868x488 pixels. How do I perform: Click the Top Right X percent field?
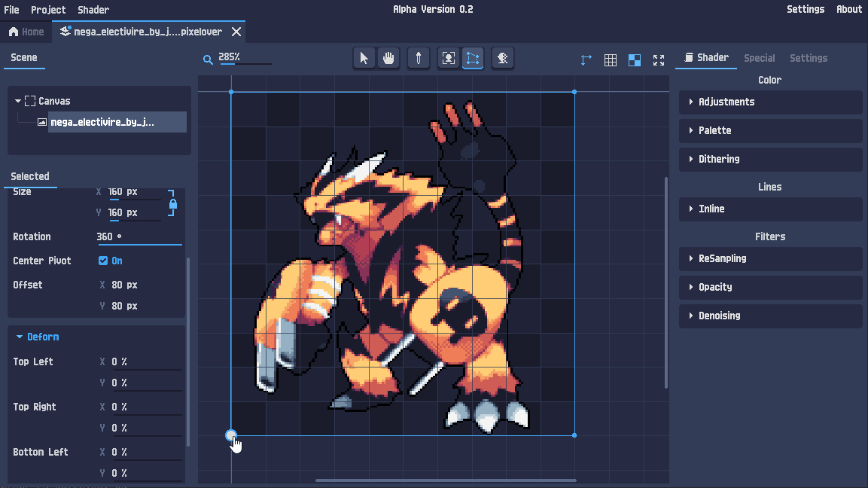pyautogui.click(x=146, y=407)
